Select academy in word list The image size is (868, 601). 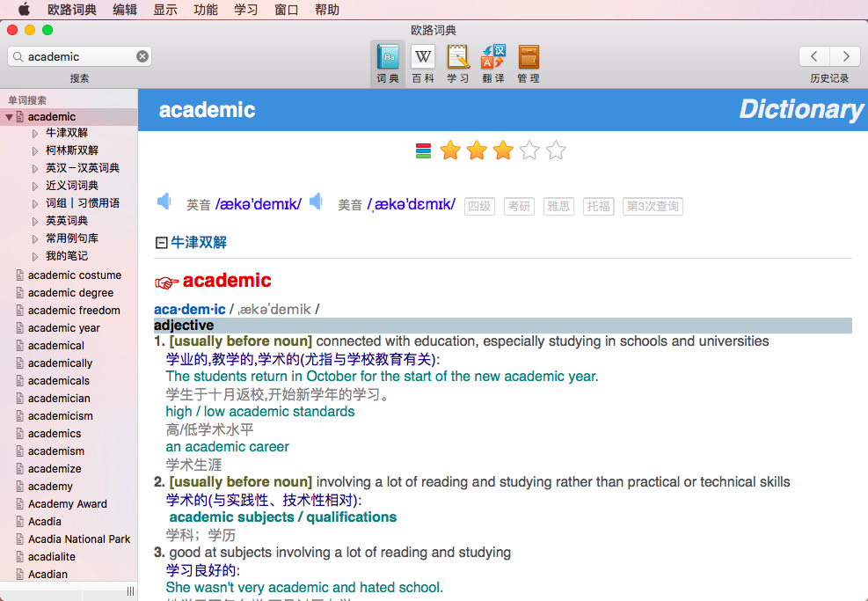pos(50,487)
